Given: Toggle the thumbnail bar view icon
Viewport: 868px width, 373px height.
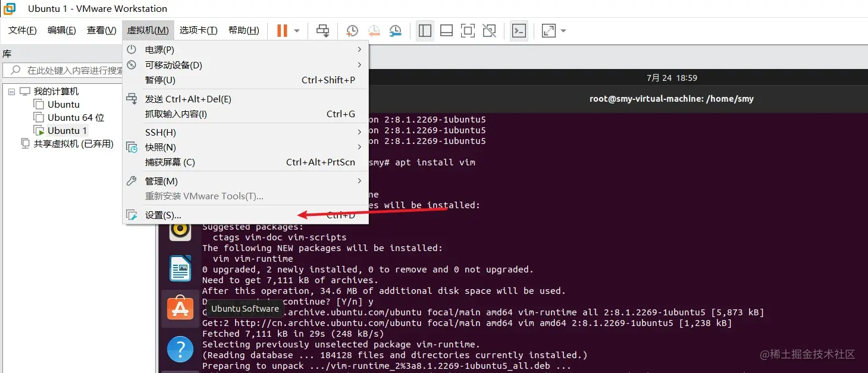Looking at the screenshot, I should click(x=447, y=30).
